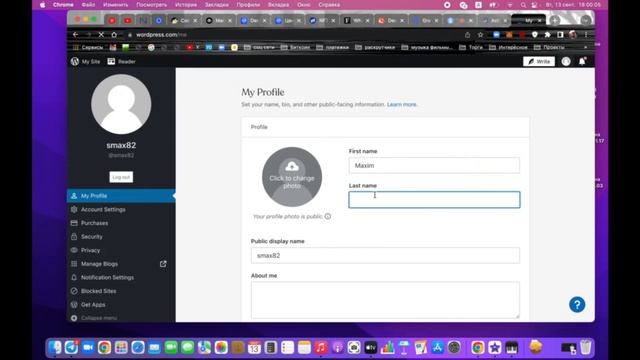Screen dimensions: 640x360
Task: Open Security section in sidebar
Action: click(121, 237)
